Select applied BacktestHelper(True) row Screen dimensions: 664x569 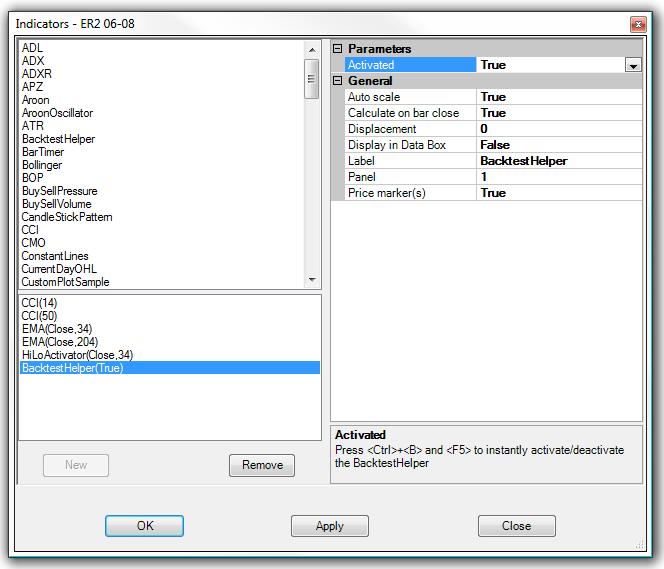point(170,368)
